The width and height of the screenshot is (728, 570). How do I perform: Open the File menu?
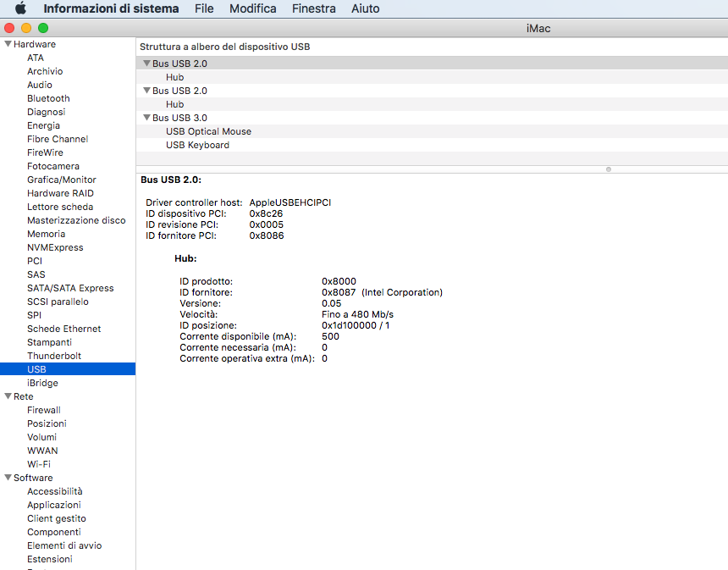[204, 8]
